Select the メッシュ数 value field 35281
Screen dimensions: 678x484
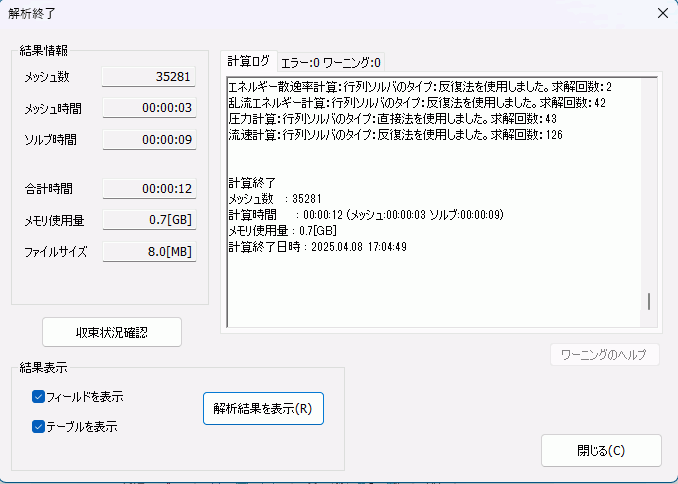tap(149, 77)
